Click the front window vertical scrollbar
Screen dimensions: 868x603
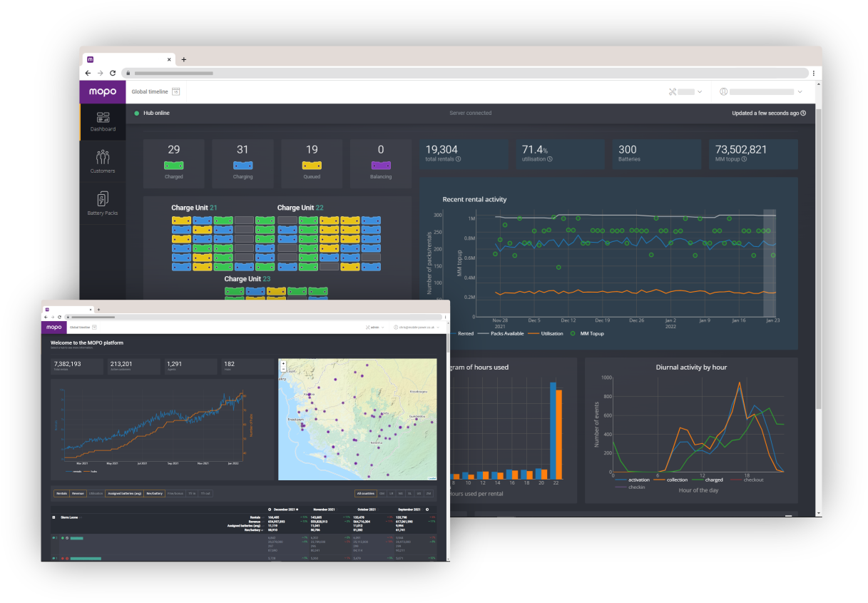pos(448,343)
